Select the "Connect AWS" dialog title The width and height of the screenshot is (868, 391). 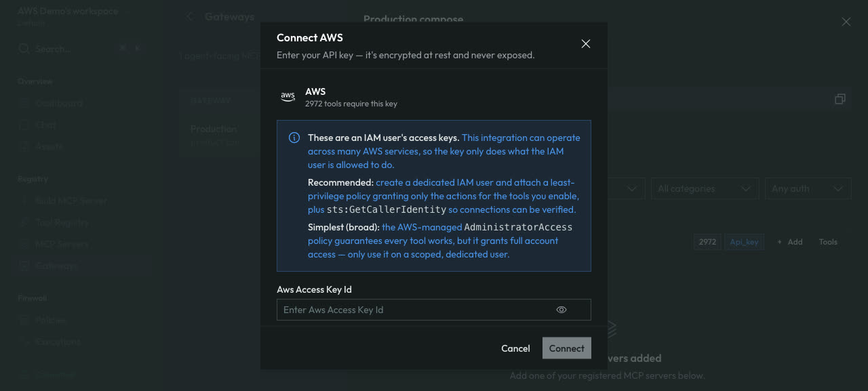coord(310,38)
